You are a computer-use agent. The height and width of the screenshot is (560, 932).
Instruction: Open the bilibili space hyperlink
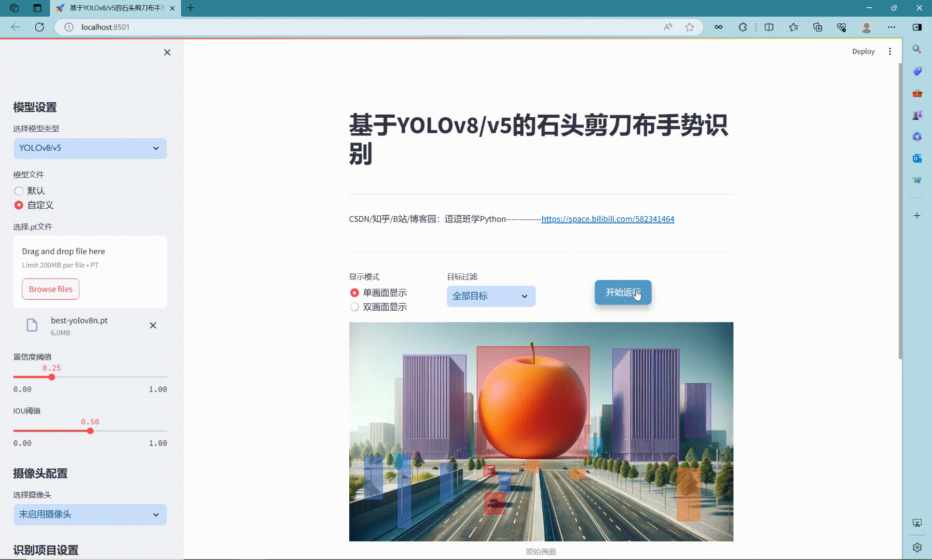point(608,219)
